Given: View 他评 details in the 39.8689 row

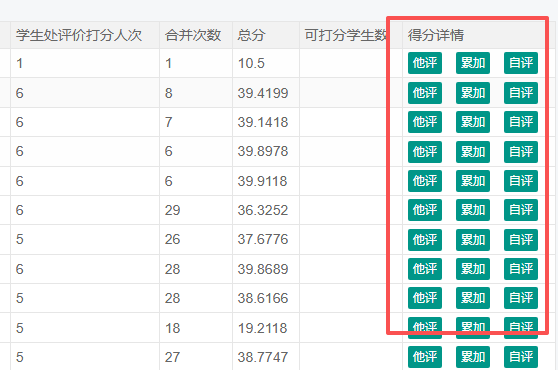Looking at the screenshot, I should click(x=425, y=269).
